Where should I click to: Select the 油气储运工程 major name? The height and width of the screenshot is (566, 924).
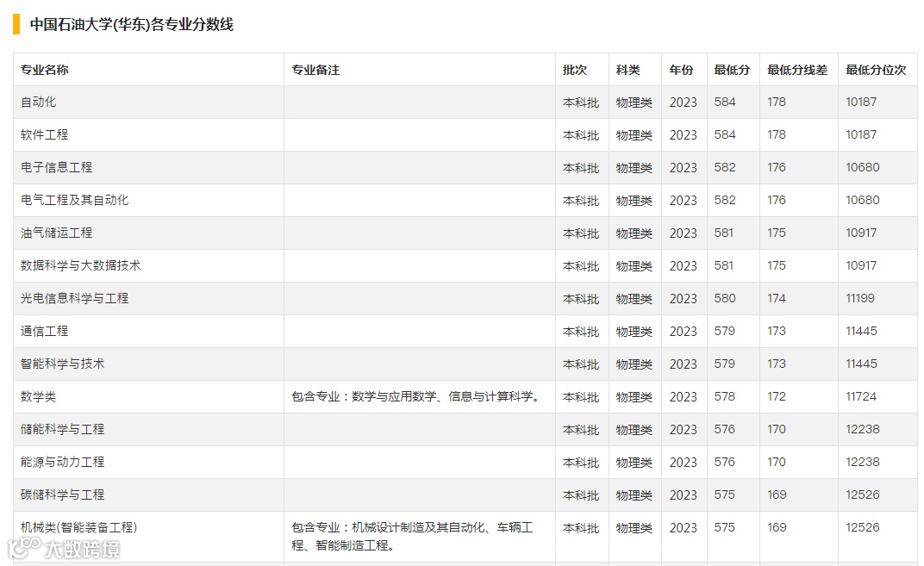(x=57, y=233)
